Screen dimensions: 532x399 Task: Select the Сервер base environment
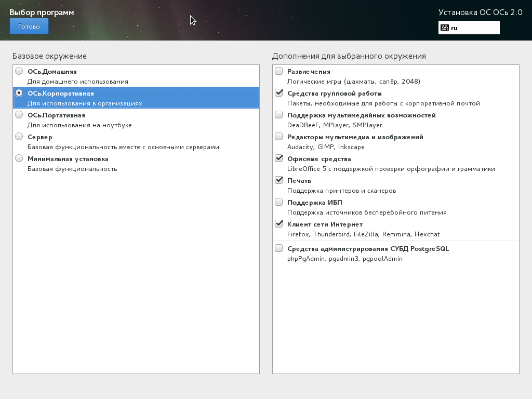click(x=19, y=137)
